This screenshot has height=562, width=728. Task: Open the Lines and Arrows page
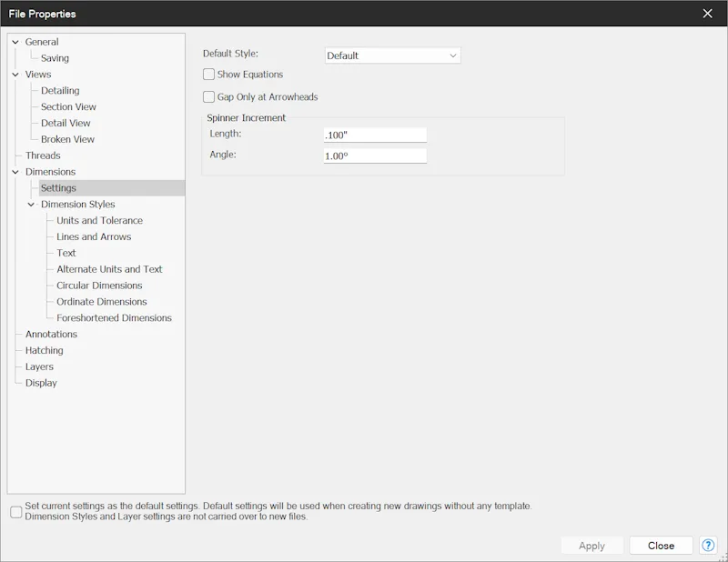[94, 236]
